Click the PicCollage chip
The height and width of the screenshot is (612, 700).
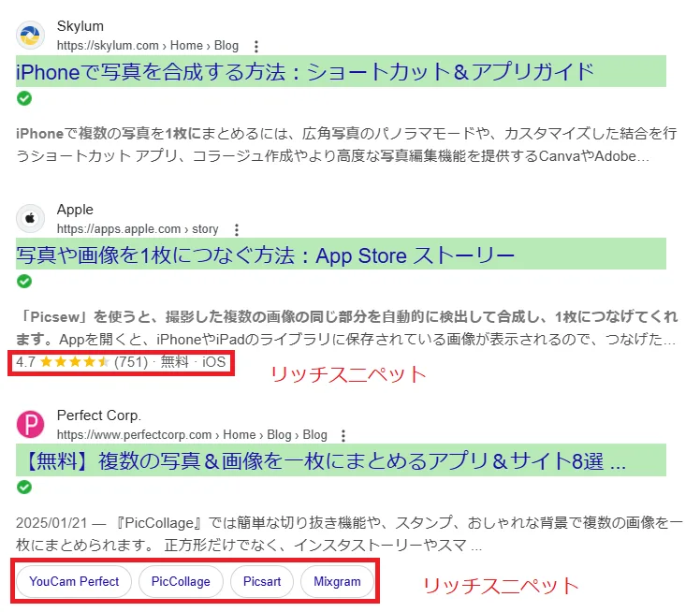(x=181, y=581)
